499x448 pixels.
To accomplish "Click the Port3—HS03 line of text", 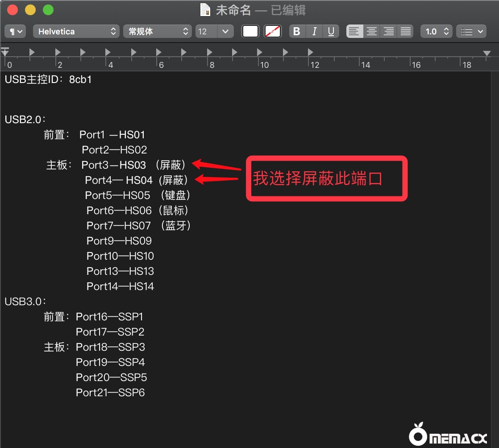I will 114,165.
